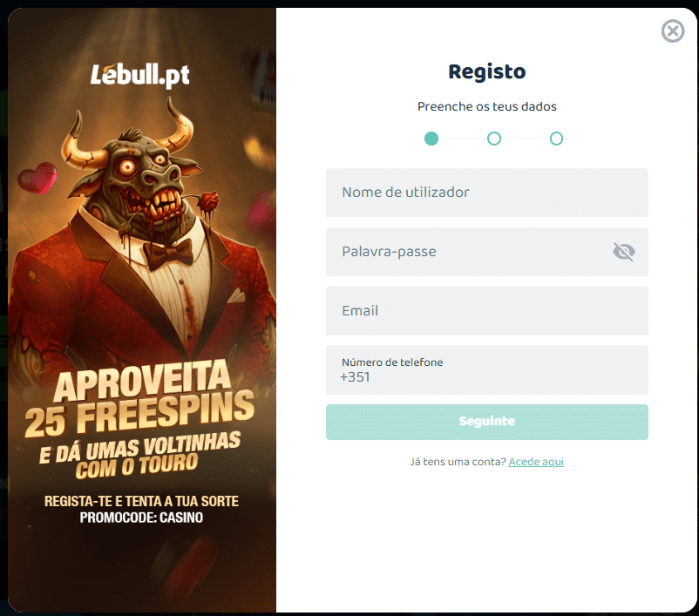Click the PROMOCODE: CASINO text
The width and height of the screenshot is (699, 616).
tap(141, 518)
